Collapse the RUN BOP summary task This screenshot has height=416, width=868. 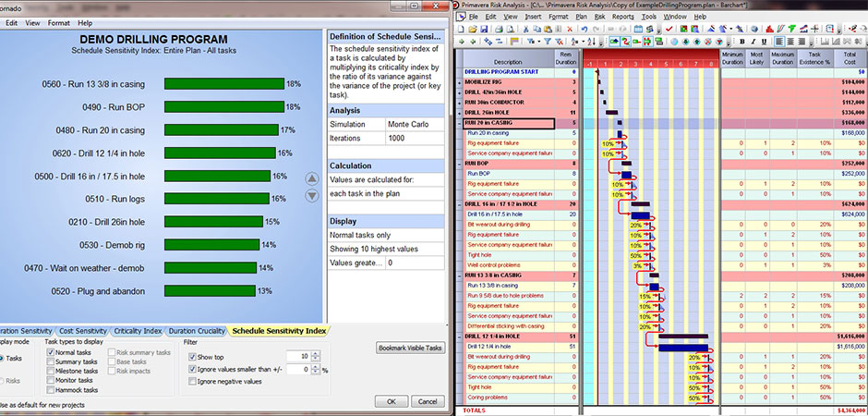click(460, 164)
